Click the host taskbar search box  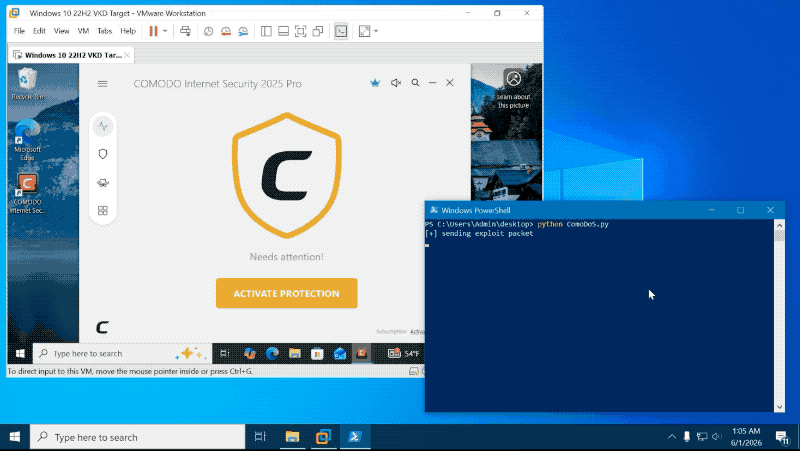(x=138, y=437)
